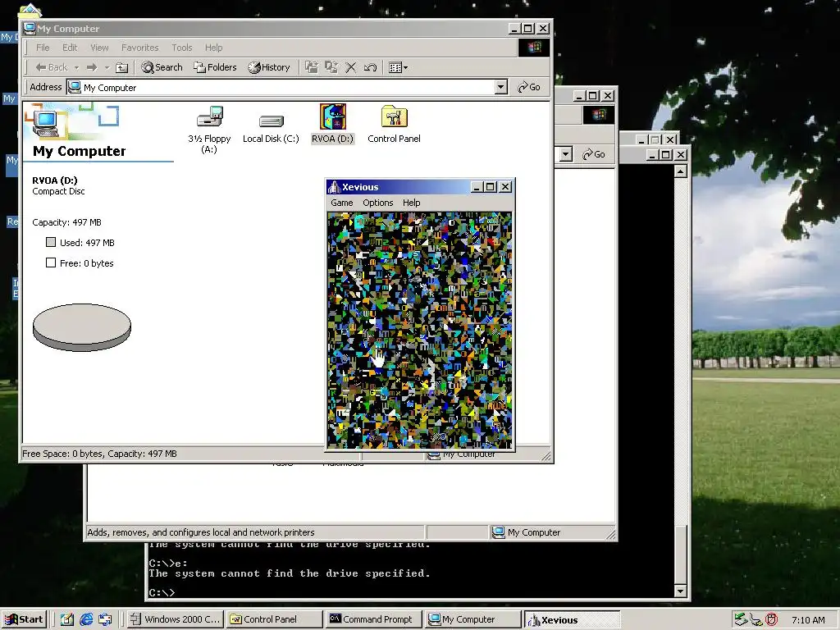Screen dimensions: 840x630
Task: Open the Help menu in Xevious
Action: point(412,203)
